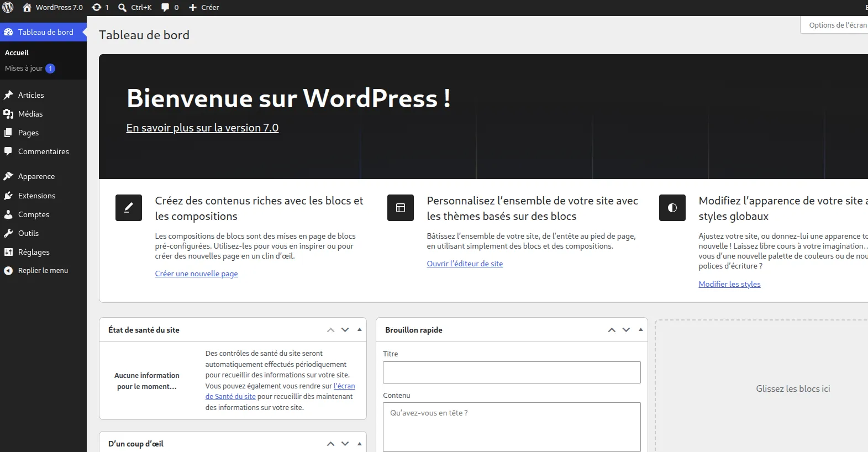Viewport: 868px width, 452px height.
Task: Move État de santé du site panel up
Action: pos(331,330)
